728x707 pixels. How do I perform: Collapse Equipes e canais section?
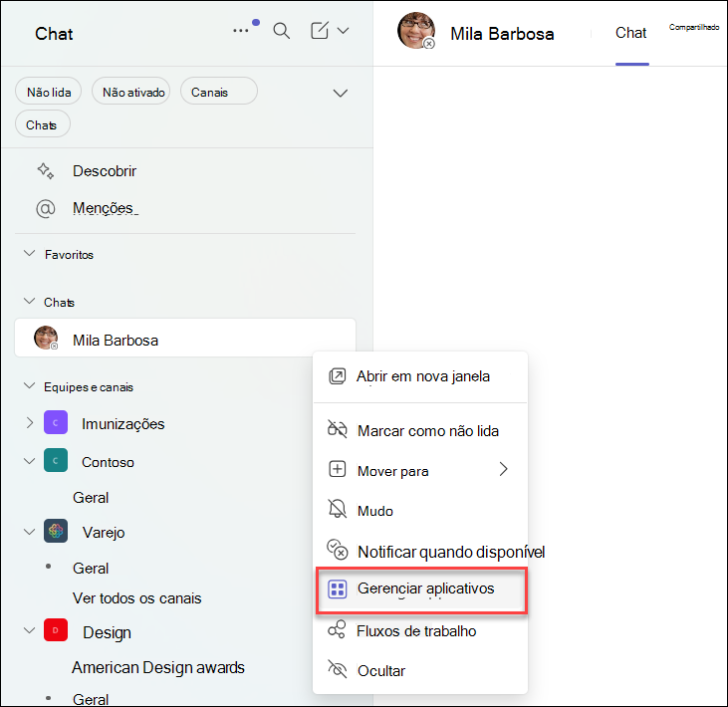click(29, 386)
